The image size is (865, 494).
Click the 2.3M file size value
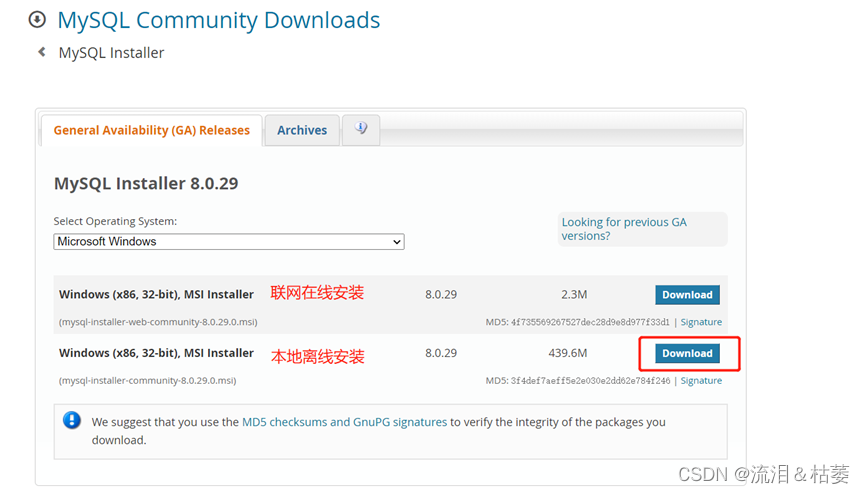pos(574,295)
